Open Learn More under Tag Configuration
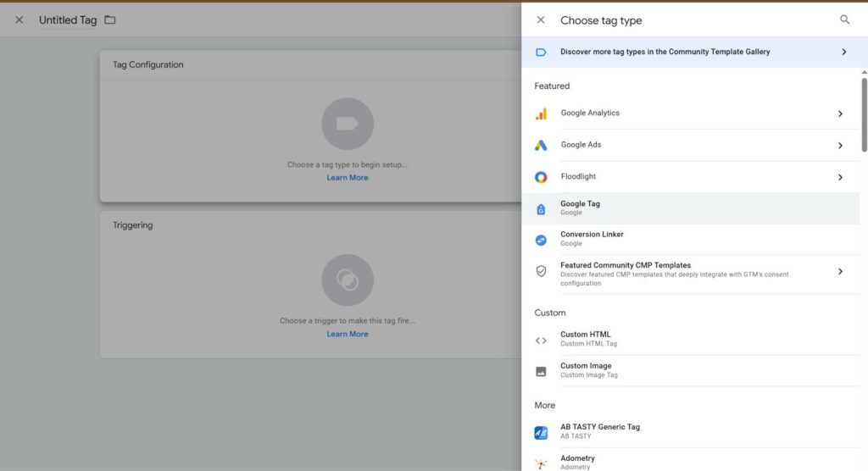This screenshot has height=471, width=868. [347, 178]
